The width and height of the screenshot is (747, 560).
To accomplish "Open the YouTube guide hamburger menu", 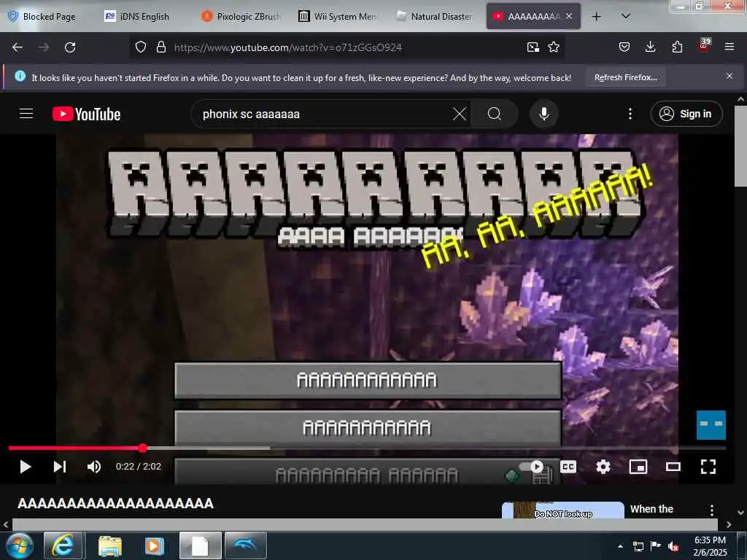I will click(x=26, y=114).
